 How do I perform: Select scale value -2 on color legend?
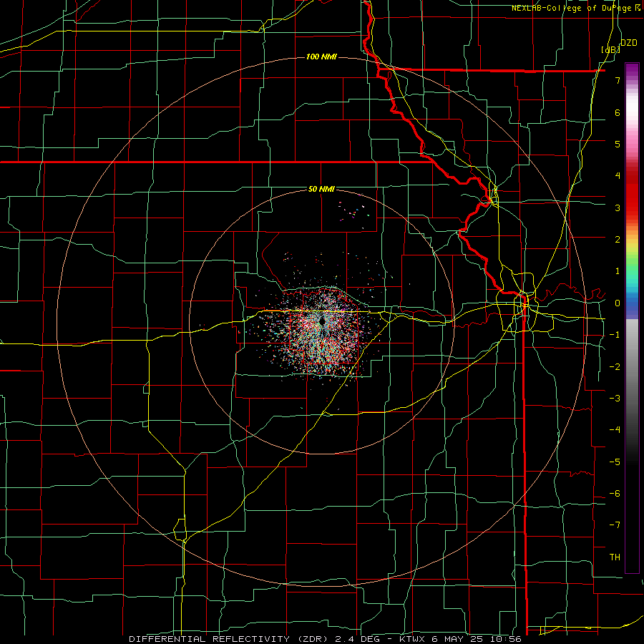[x=615, y=367]
